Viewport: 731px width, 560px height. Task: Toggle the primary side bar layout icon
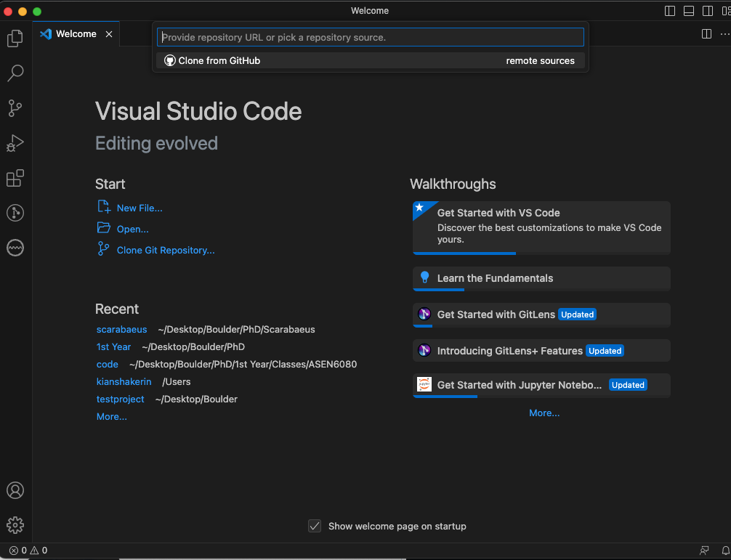click(669, 11)
